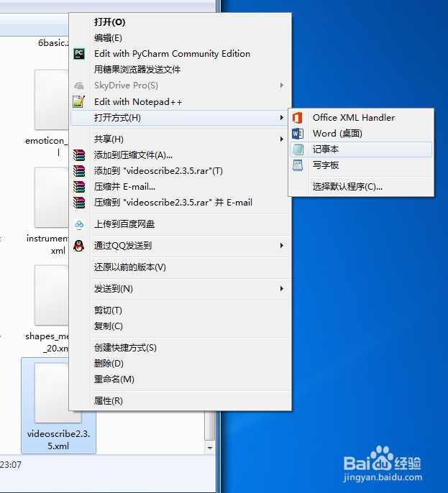Click WinRAR icon beside 压缩到 rar 并 E-mail
The height and width of the screenshot is (493, 448).
tap(79, 203)
